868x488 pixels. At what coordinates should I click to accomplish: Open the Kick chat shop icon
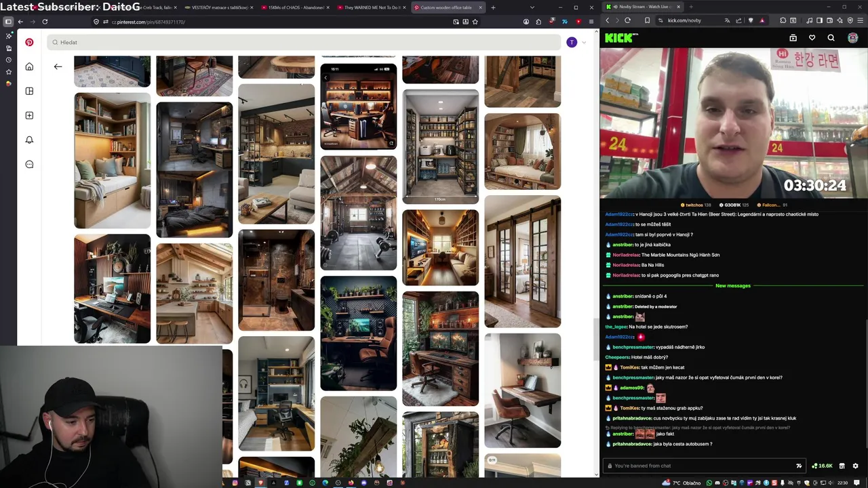point(842,466)
